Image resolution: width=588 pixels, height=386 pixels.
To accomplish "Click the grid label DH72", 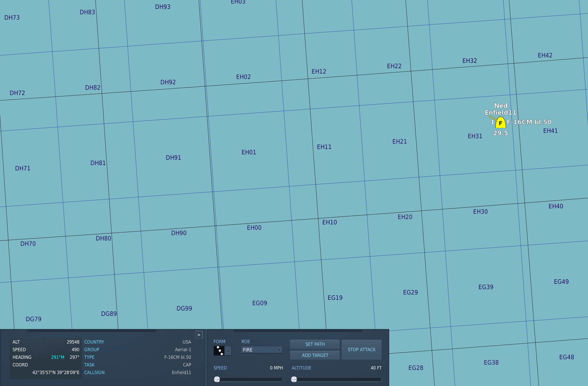I will [17, 93].
